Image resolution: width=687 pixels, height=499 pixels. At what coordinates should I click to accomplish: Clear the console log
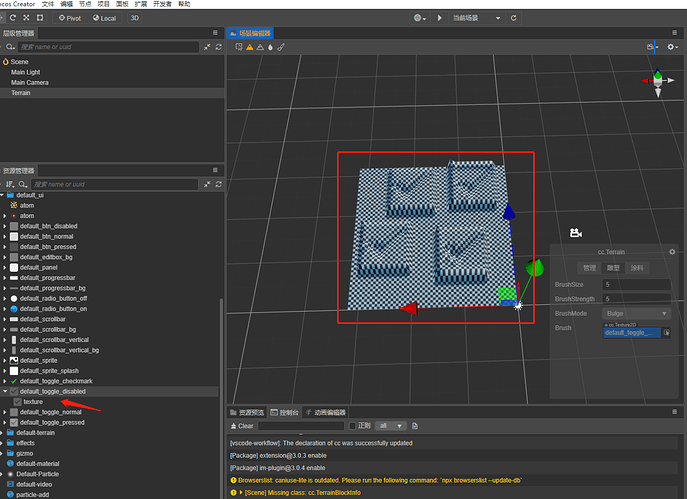click(241, 425)
